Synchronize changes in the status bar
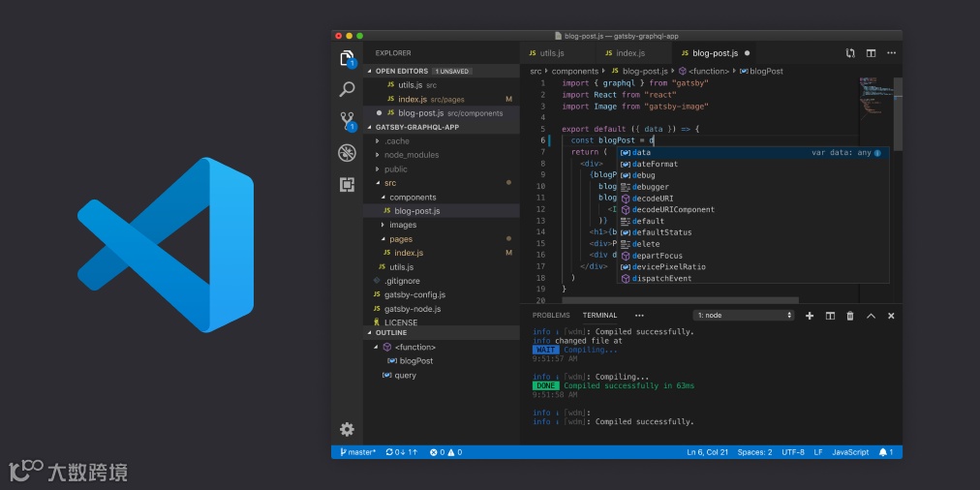The width and height of the screenshot is (980, 490). coord(402,452)
